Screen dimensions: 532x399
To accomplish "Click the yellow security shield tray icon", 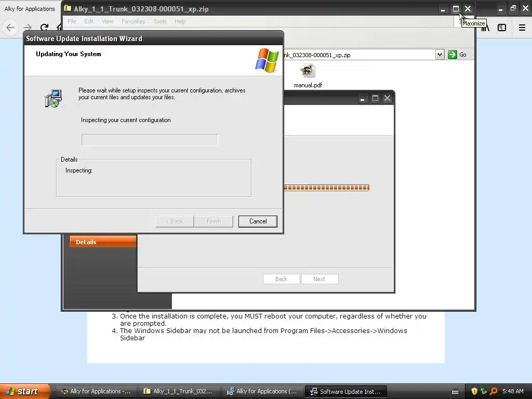I will [474, 391].
